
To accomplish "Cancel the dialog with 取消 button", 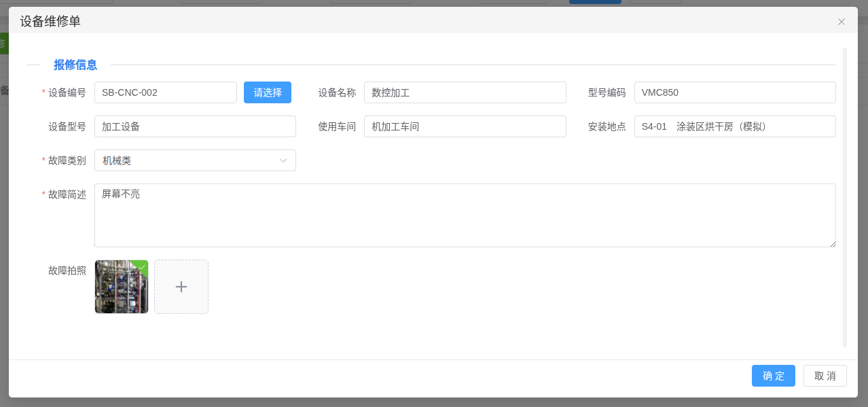I will tap(825, 376).
